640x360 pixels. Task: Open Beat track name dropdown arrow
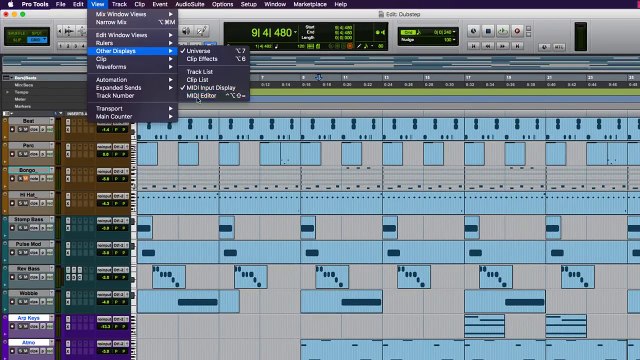[x=51, y=121]
